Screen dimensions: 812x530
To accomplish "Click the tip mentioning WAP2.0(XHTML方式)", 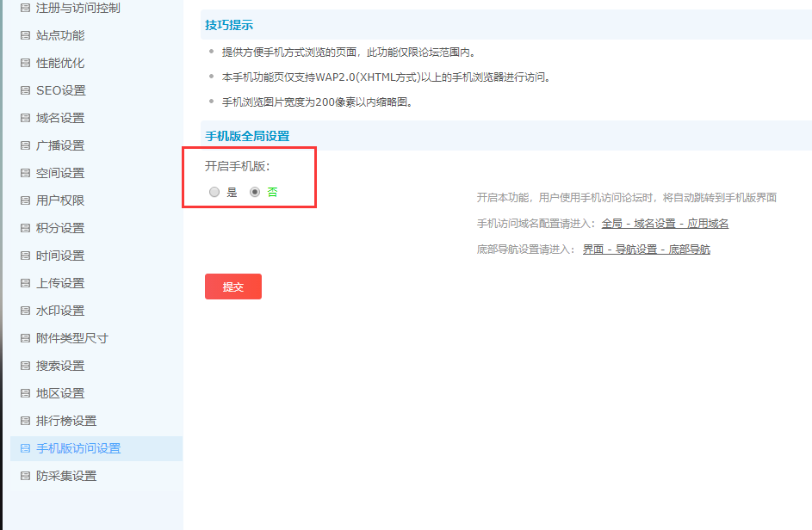I will (x=386, y=77).
